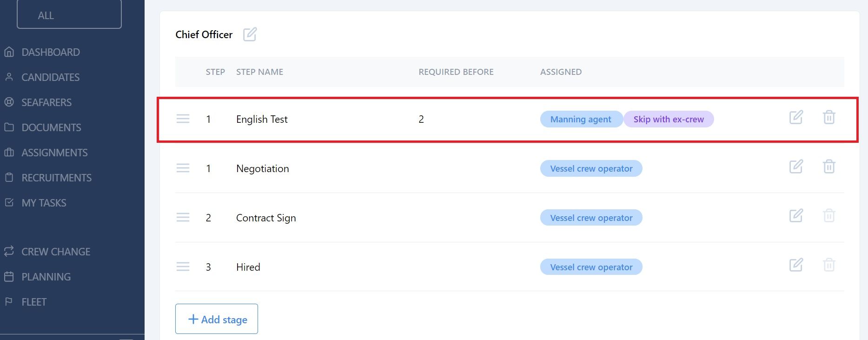Edit the Contract Sign step
This screenshot has height=340, width=868.
[796, 216]
